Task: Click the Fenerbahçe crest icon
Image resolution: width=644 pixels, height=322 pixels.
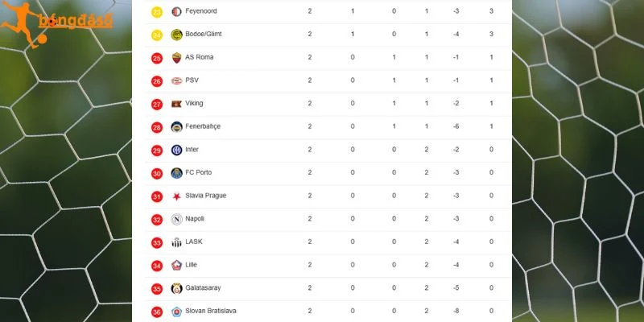Action: tap(176, 127)
